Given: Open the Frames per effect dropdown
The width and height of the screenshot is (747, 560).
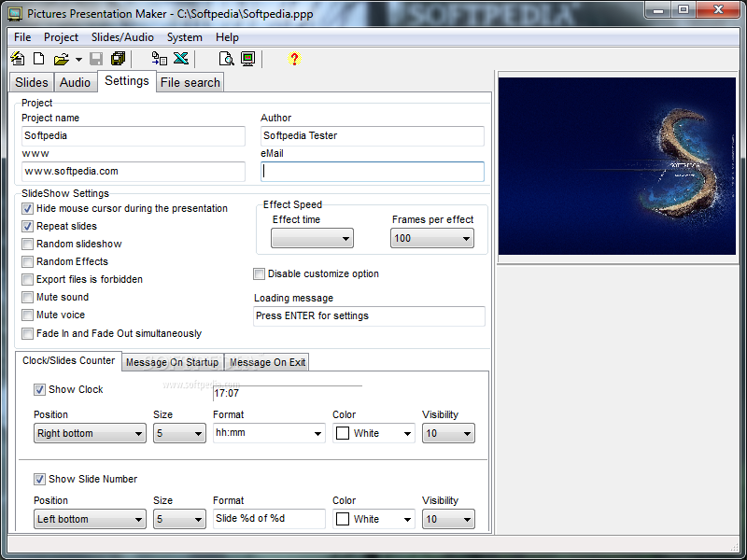Looking at the screenshot, I should [x=432, y=238].
